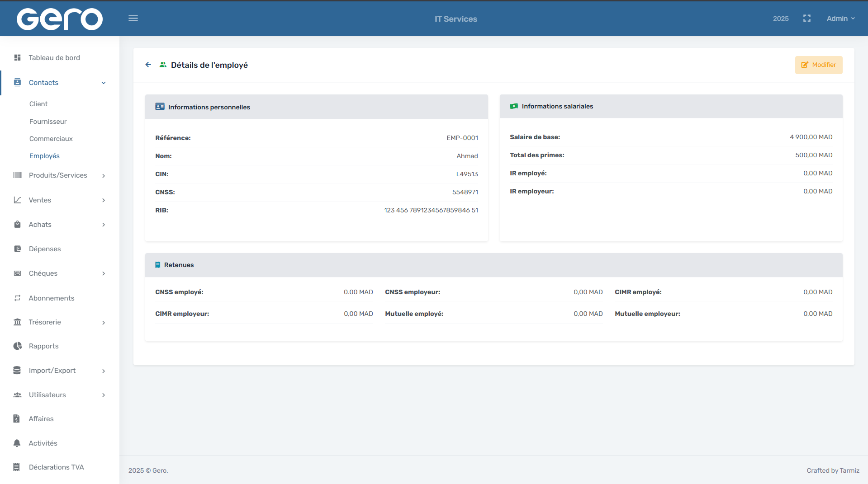The image size is (868, 484).
Task: Click the back arrow beside Détails de l'employé
Action: point(148,65)
